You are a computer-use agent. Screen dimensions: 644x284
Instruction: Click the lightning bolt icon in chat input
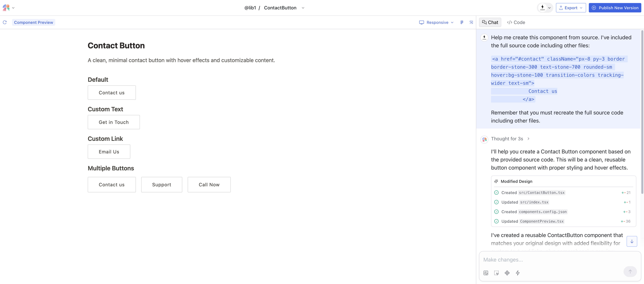tap(518, 273)
